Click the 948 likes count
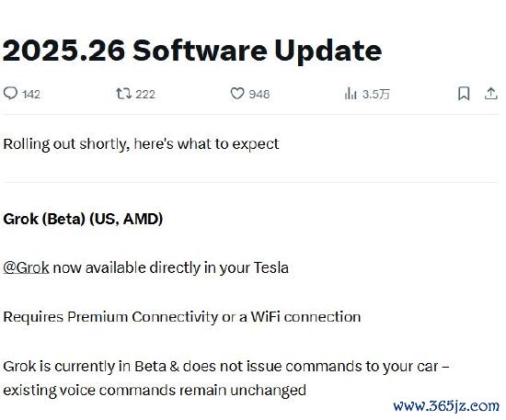The width and height of the screenshot is (506, 420). pos(259,95)
